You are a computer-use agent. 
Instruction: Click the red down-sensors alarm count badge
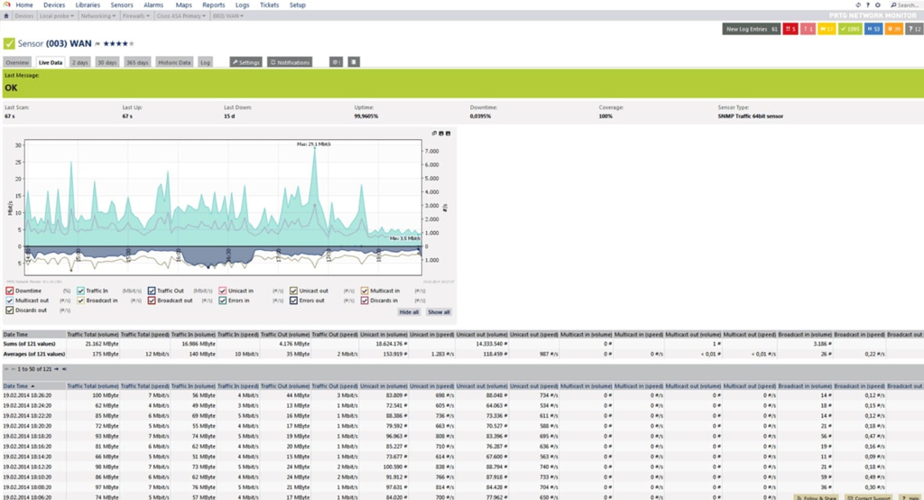pos(791,29)
